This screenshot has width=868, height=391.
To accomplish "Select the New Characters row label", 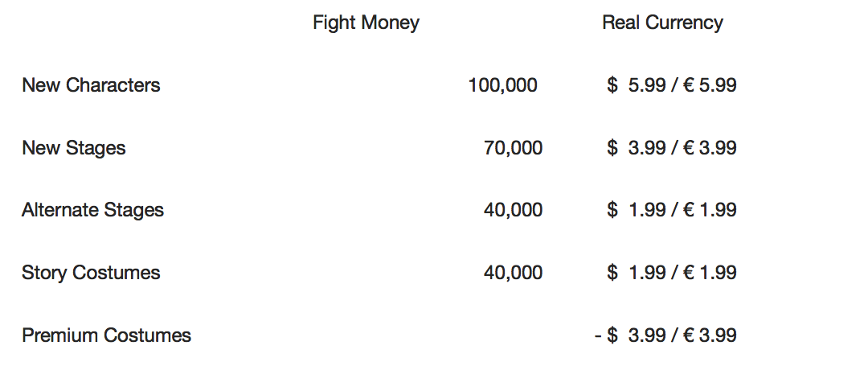I will [x=91, y=85].
